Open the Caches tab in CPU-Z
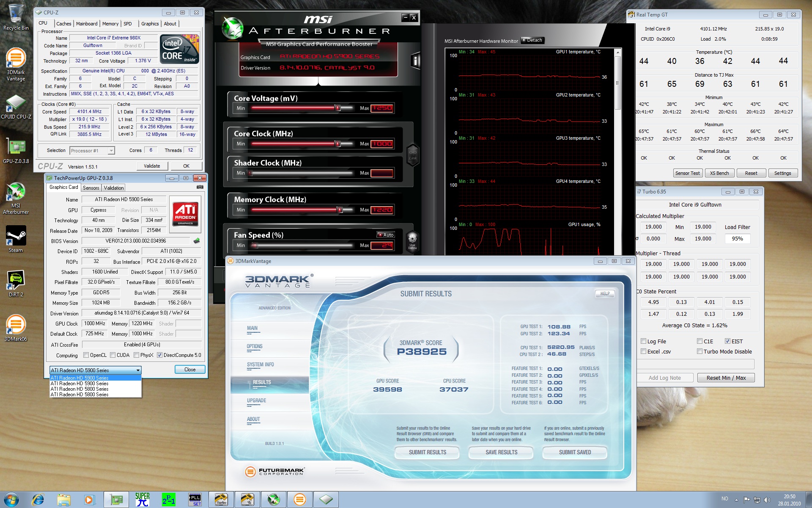This screenshot has width=812, height=508. pyautogui.click(x=64, y=24)
